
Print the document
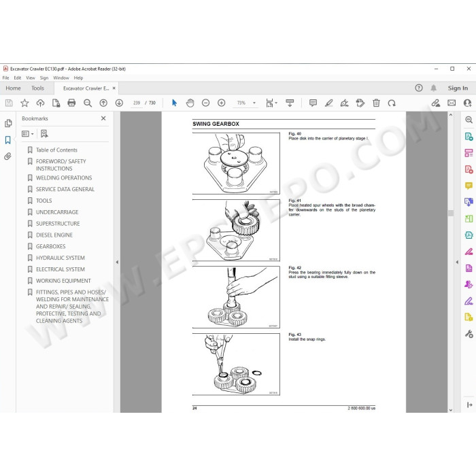click(x=71, y=103)
